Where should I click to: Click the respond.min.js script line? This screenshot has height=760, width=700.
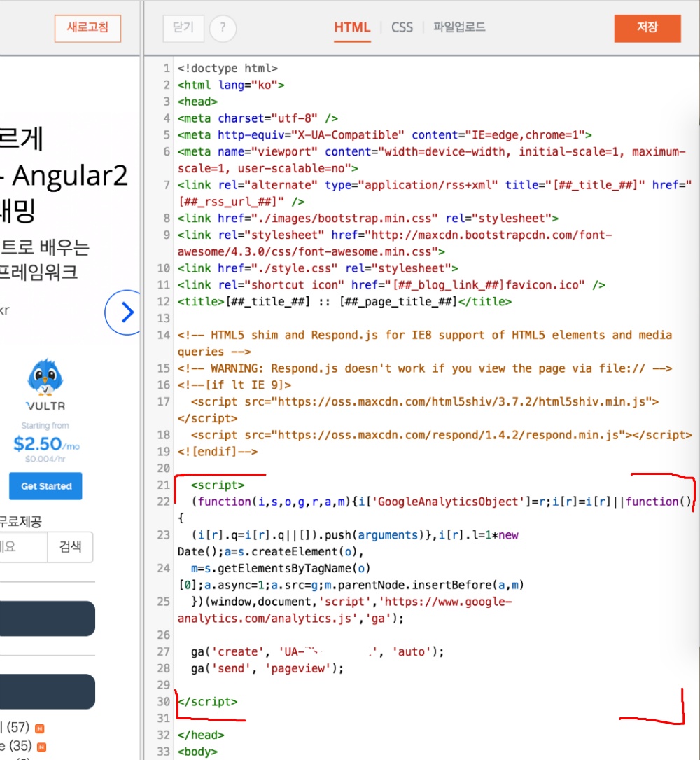(441, 435)
